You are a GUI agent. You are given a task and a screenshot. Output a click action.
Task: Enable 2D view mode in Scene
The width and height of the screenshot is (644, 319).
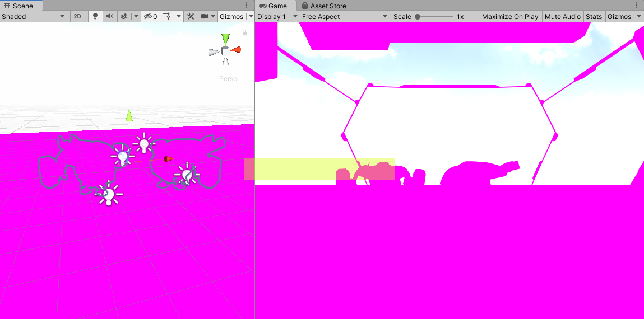pos(77,16)
